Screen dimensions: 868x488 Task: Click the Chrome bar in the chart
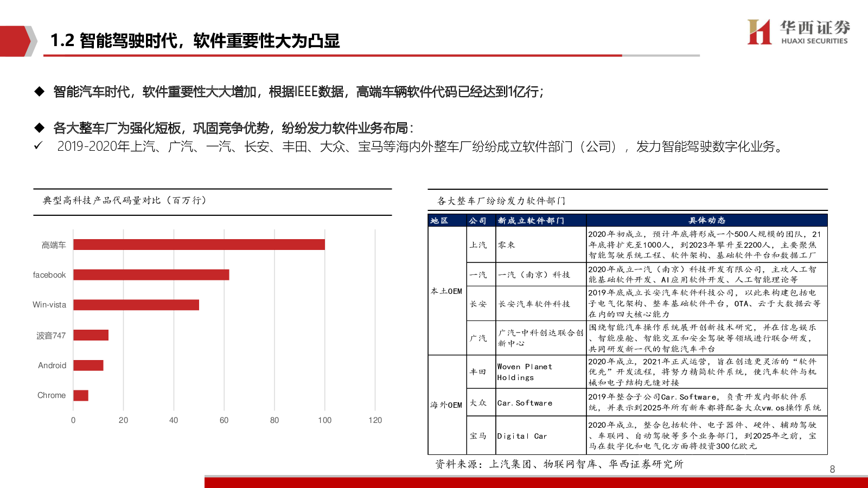pyautogui.click(x=81, y=395)
